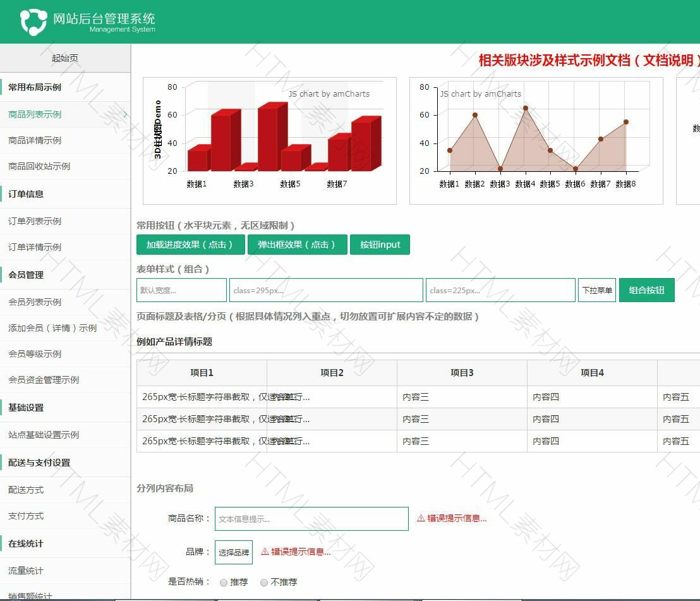Select the 不推荐 radio button
The height and width of the screenshot is (601, 700).
(x=264, y=583)
